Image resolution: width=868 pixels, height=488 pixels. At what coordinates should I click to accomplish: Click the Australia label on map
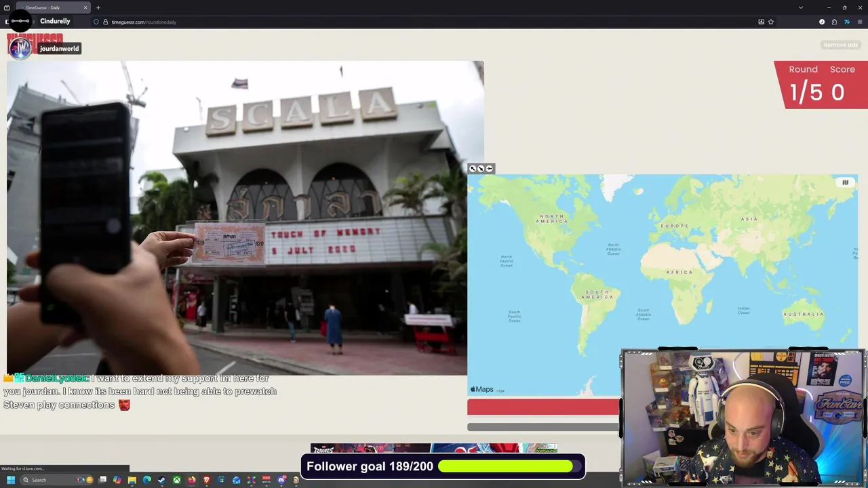[804, 314]
